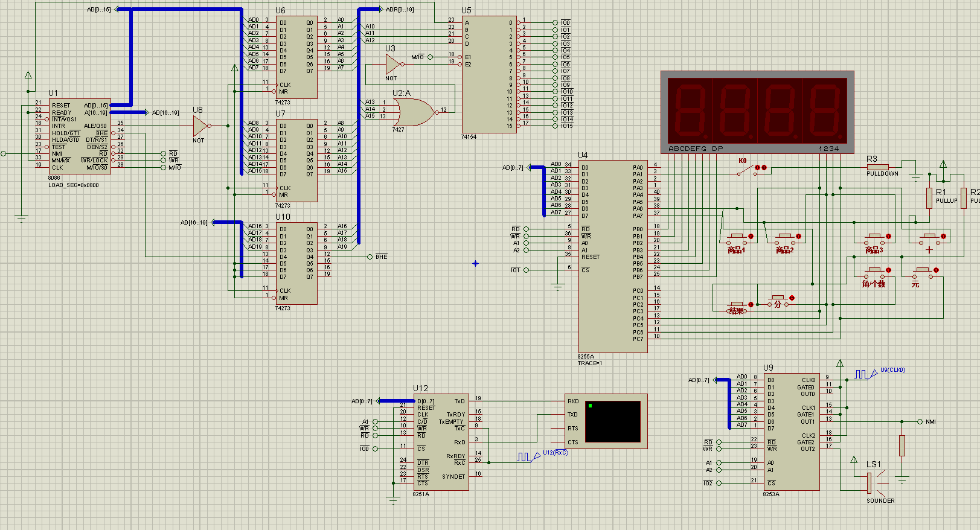Select the four-digit seven-segment display
Screen dimensions: 980x530
757,112
